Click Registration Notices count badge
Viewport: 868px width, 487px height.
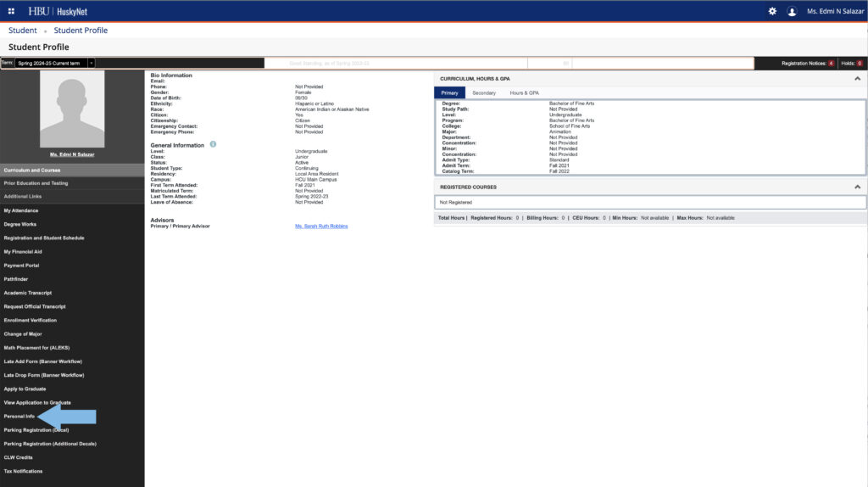coord(831,63)
